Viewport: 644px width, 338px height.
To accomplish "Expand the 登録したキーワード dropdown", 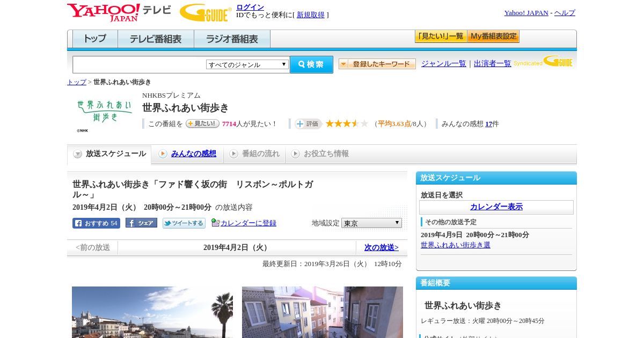I will click(x=377, y=64).
